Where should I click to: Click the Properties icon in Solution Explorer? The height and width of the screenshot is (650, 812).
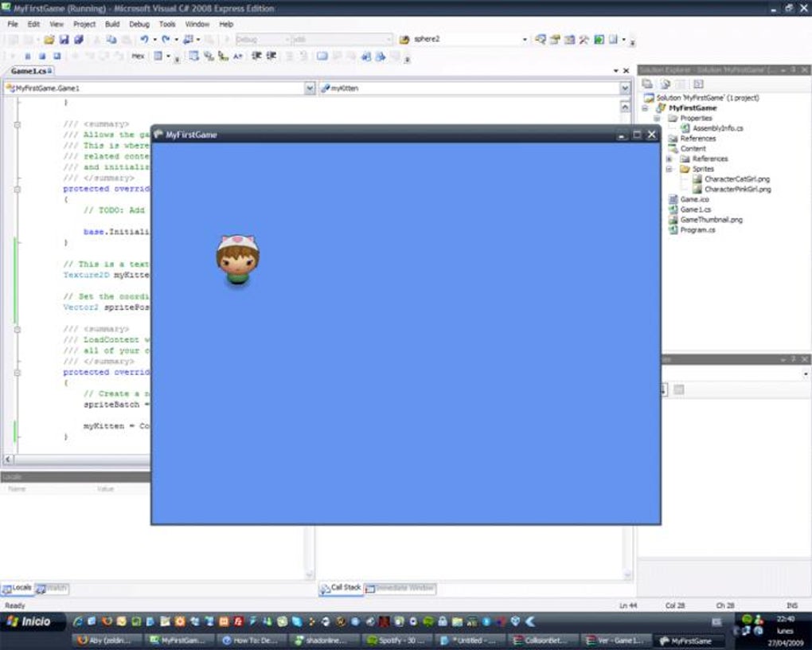[647, 84]
